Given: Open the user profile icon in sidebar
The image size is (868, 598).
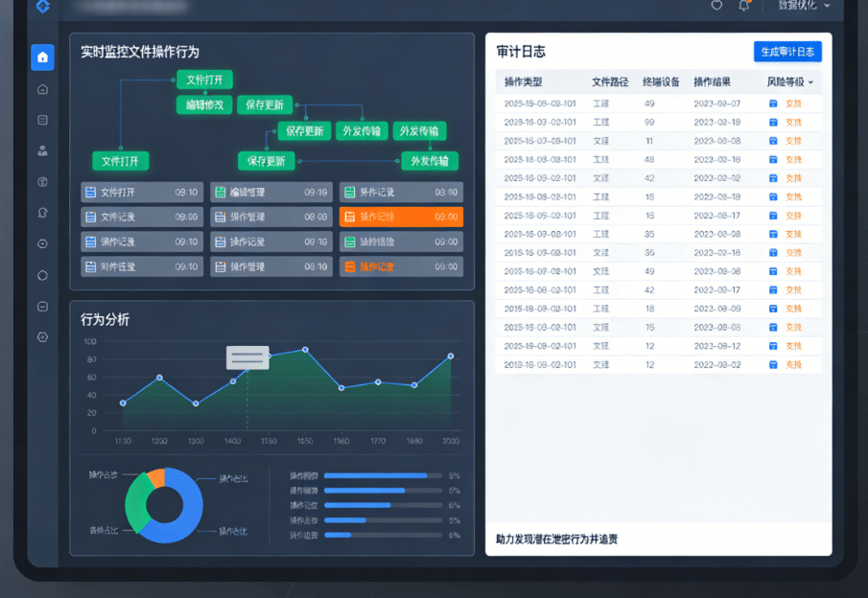Looking at the screenshot, I should (x=42, y=150).
